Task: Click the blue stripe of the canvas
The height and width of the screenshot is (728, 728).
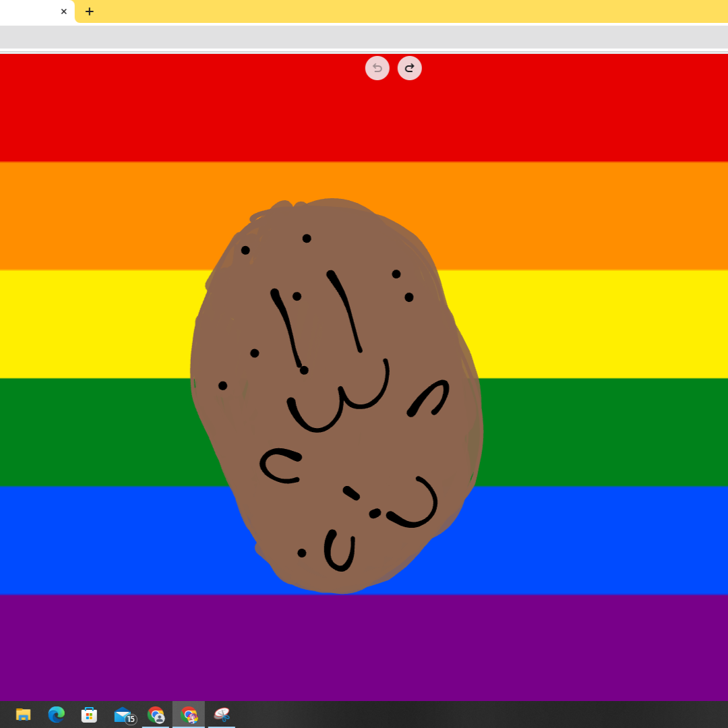Action: [x=101, y=539]
